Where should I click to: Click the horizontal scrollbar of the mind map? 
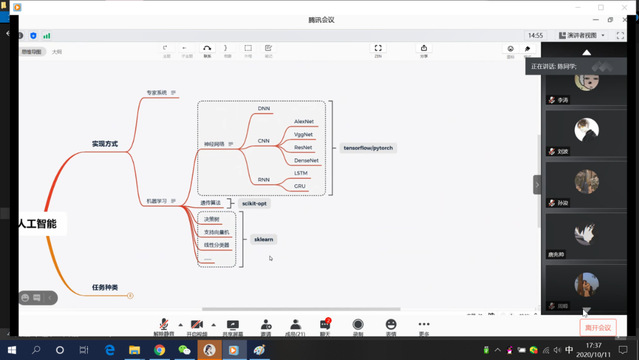point(301,309)
